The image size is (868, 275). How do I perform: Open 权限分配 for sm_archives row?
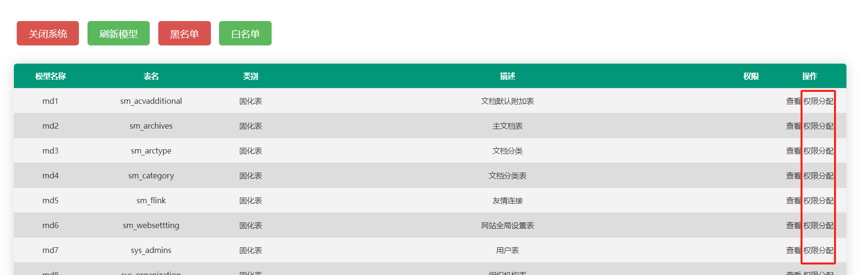pyautogui.click(x=818, y=126)
